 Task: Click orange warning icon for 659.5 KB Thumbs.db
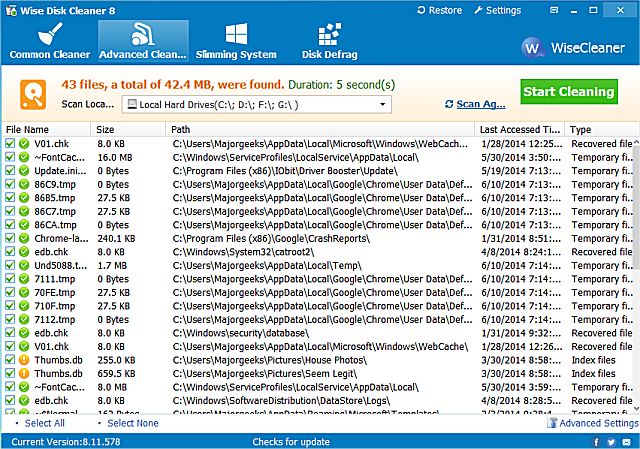click(x=24, y=373)
